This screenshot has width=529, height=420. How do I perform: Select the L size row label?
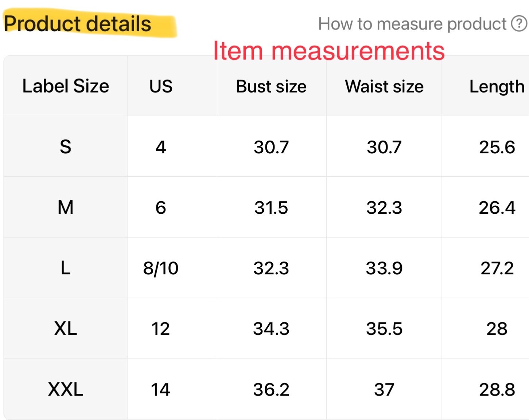point(66,268)
